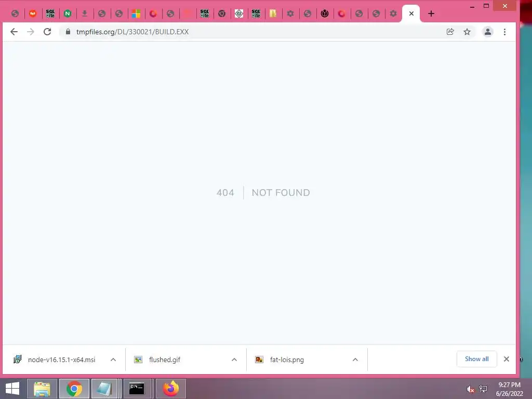Click the 404 error text
Viewport: 532px width, 399px height.
tap(225, 193)
